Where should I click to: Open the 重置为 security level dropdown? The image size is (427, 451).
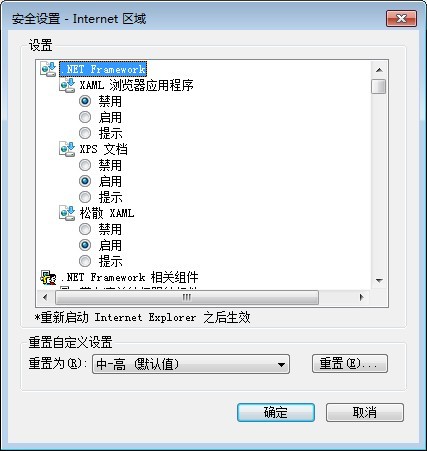click(191, 364)
